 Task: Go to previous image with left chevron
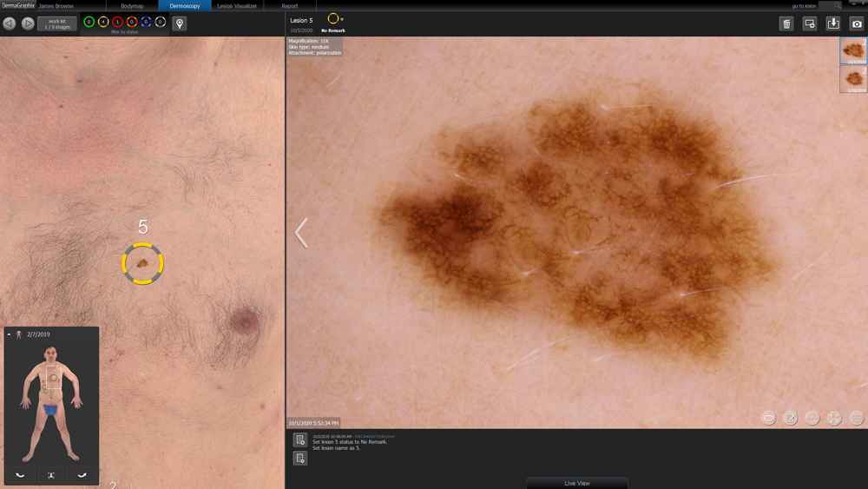coord(301,233)
